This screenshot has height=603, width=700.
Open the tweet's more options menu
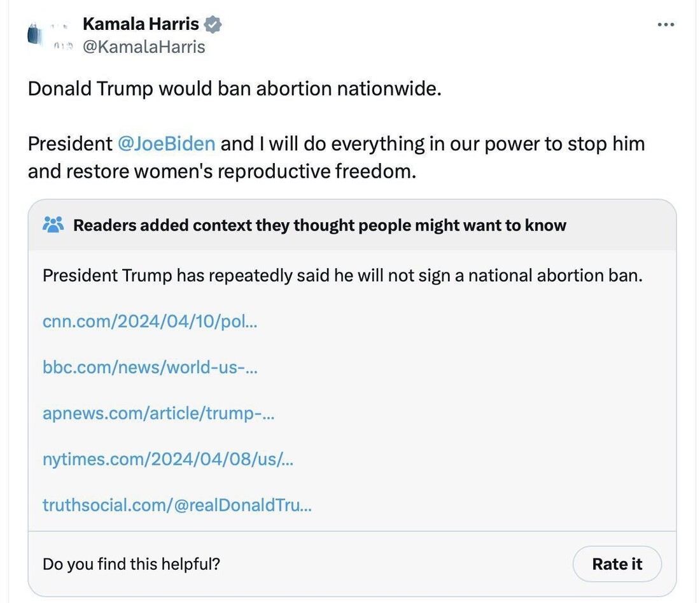[x=665, y=25]
